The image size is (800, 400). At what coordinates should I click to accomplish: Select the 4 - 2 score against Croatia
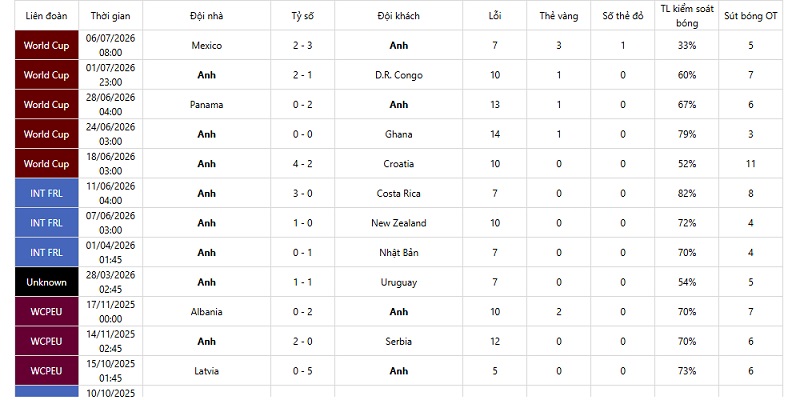(303, 164)
